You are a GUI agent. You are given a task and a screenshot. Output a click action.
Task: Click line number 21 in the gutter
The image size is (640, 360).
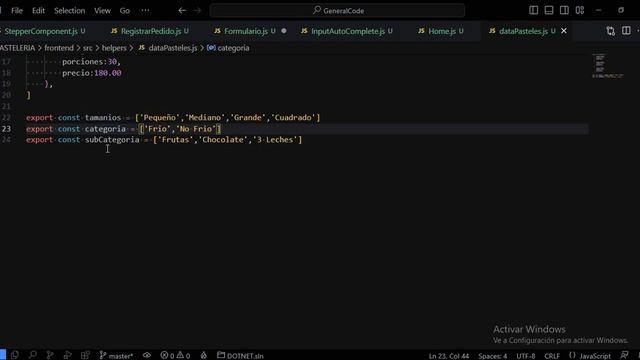pos(6,107)
